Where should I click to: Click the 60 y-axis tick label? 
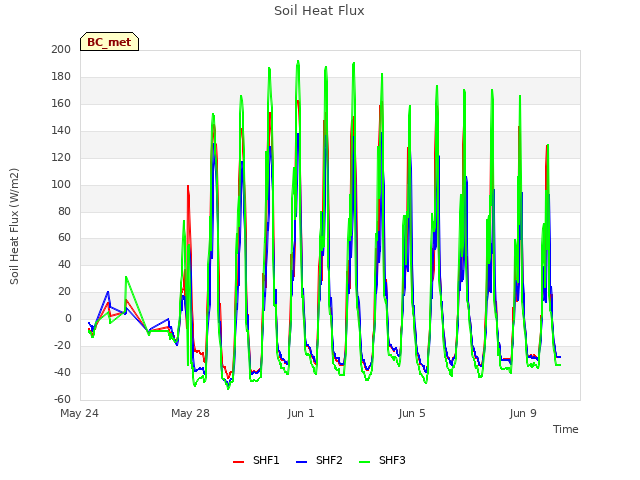(64, 237)
